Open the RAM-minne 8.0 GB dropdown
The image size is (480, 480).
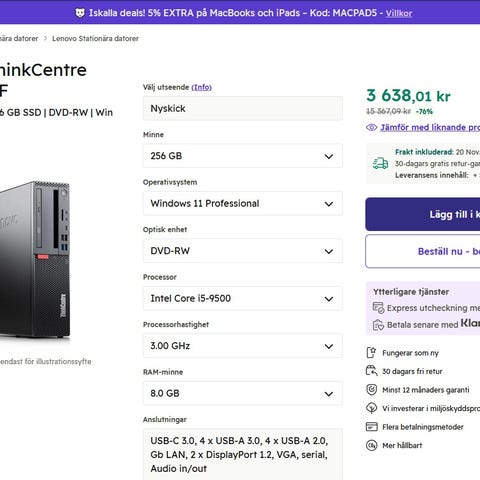point(243,393)
